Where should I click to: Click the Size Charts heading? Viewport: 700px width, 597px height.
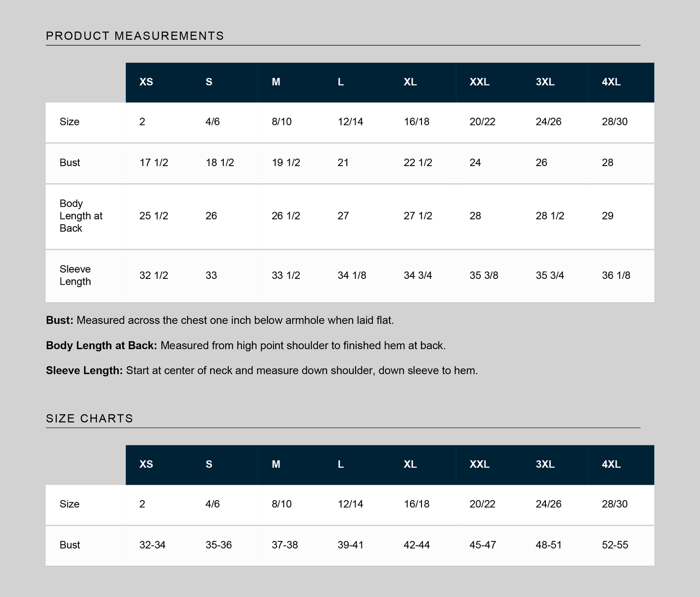coord(89,418)
